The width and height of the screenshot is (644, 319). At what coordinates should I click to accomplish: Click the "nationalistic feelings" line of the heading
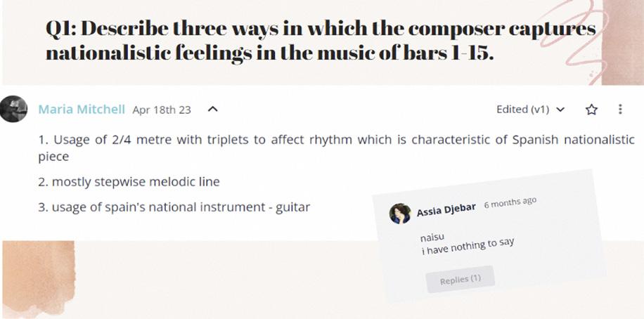tap(269, 53)
